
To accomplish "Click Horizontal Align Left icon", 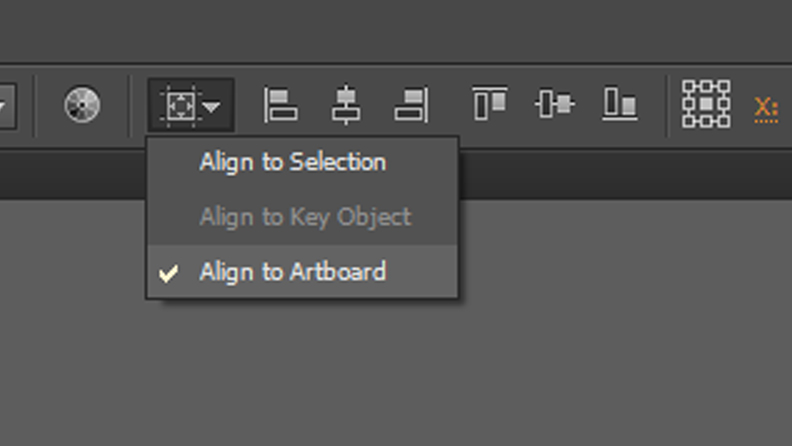I will coord(280,104).
